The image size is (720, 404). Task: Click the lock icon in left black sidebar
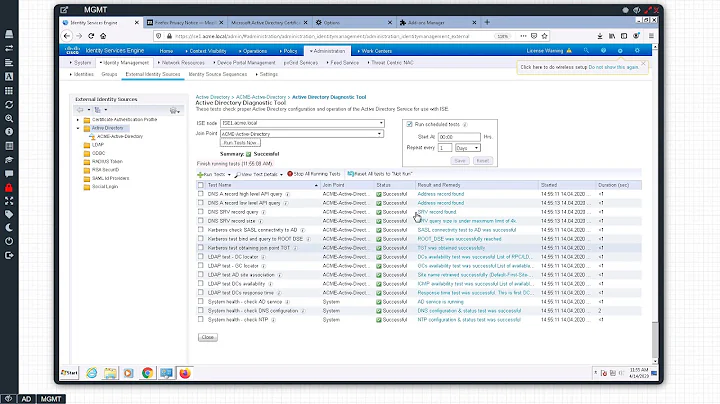pyautogui.click(x=9, y=188)
